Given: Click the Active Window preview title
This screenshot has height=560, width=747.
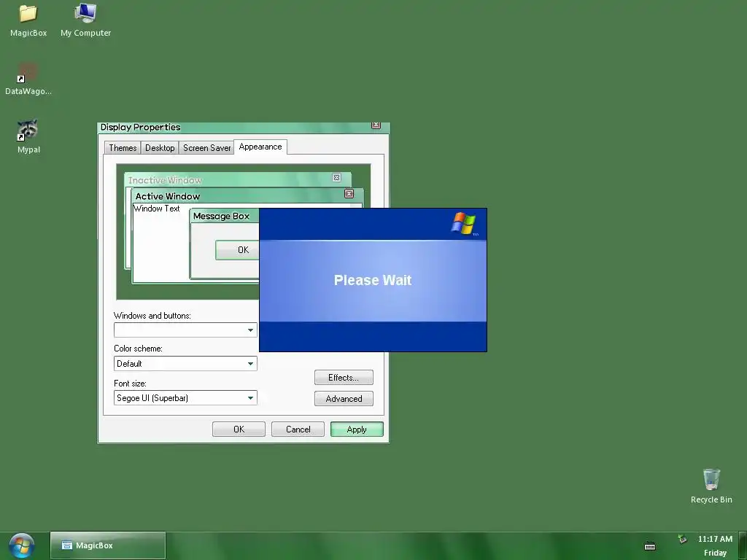Looking at the screenshot, I should [x=168, y=196].
